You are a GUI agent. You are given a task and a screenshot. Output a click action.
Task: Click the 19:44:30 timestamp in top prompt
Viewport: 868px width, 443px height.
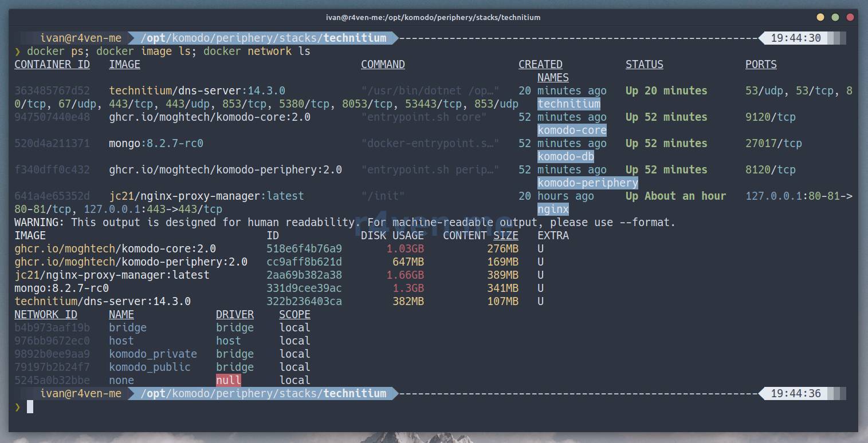(x=795, y=38)
